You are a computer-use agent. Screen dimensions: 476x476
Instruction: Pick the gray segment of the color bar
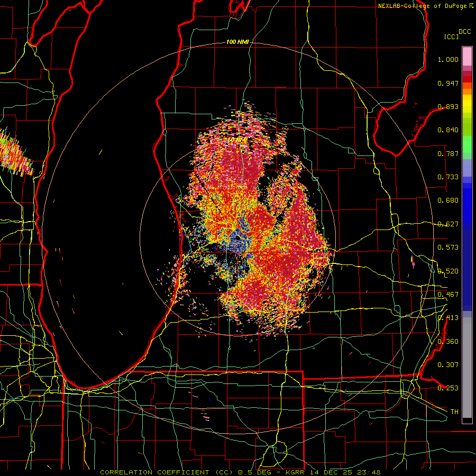click(x=467, y=368)
